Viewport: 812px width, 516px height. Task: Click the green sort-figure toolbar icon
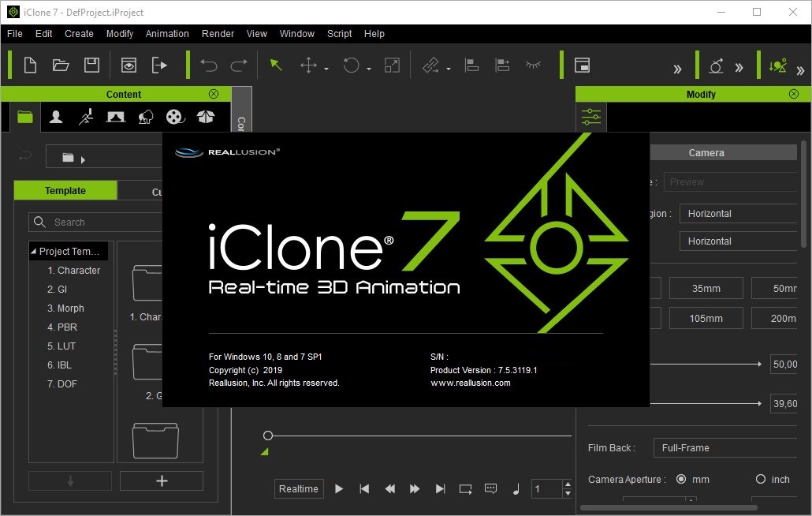(778, 65)
